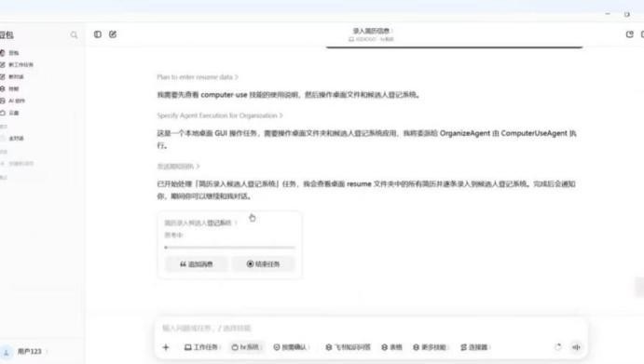
Task: Expand 'Plan to enter resume data' step
Action: pos(198,77)
